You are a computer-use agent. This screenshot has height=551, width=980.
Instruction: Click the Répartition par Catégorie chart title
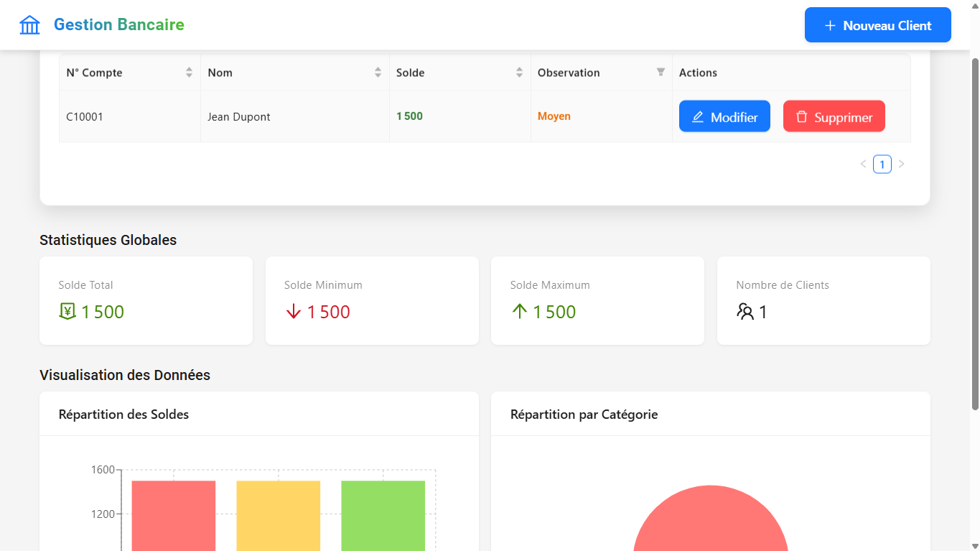[x=584, y=415]
